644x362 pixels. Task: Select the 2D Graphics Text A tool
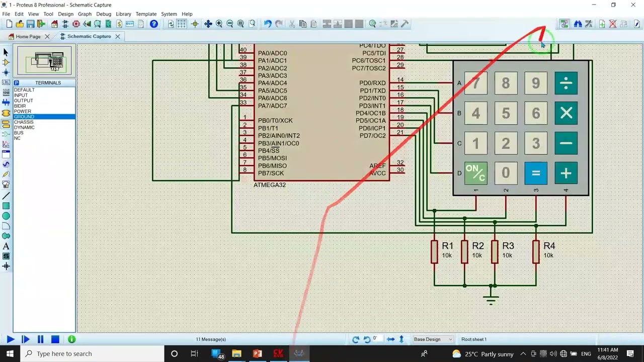pyautogui.click(x=6, y=246)
